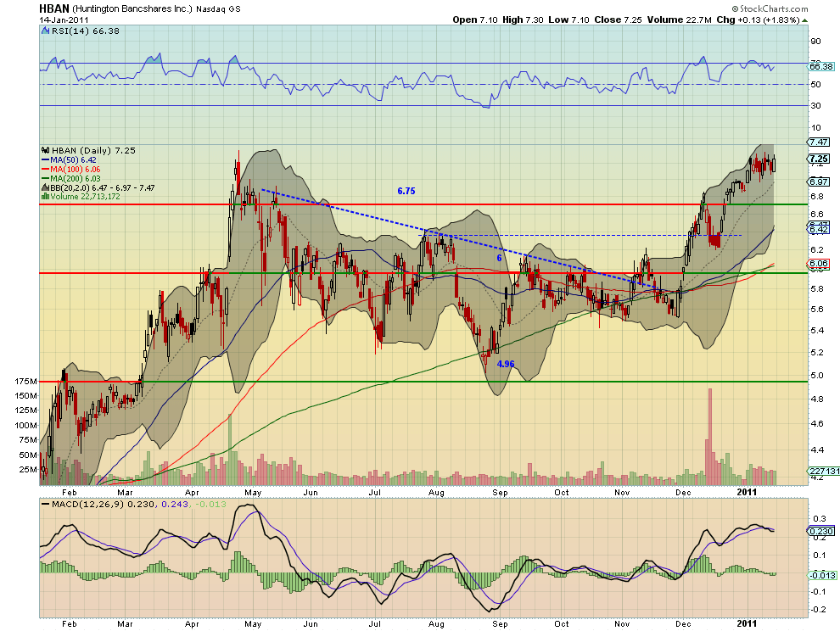Click the 7.25 last price tag on axis
Screen dimensions: 840x631
tap(819, 159)
